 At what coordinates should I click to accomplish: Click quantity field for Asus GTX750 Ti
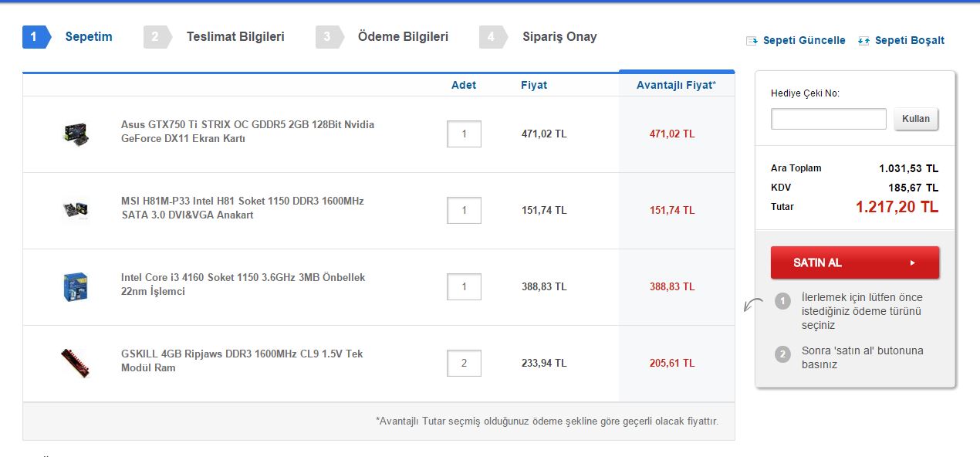464,134
